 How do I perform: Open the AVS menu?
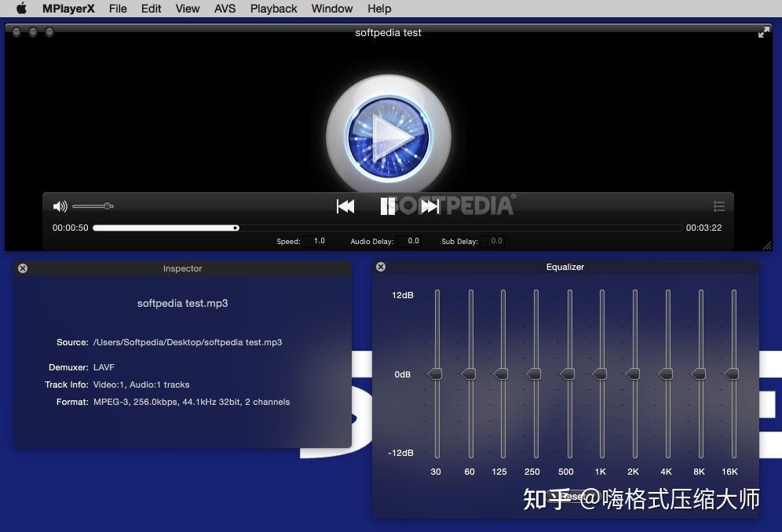(x=225, y=9)
